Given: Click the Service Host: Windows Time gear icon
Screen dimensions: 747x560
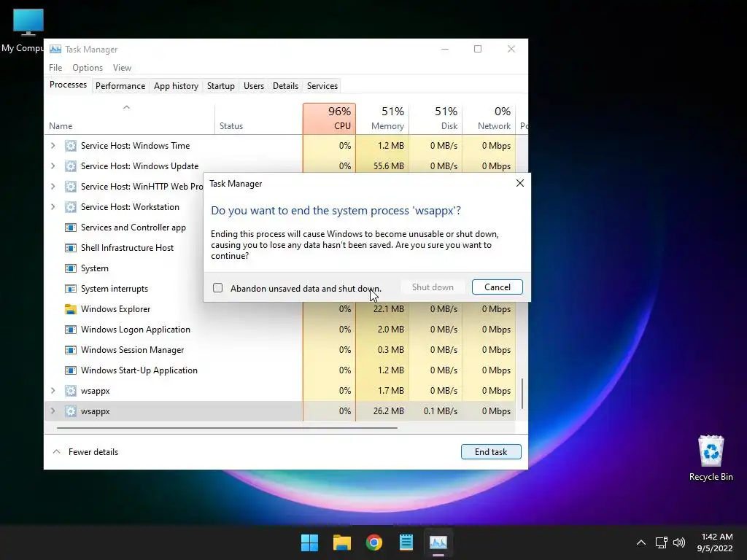Looking at the screenshot, I should (71, 146).
